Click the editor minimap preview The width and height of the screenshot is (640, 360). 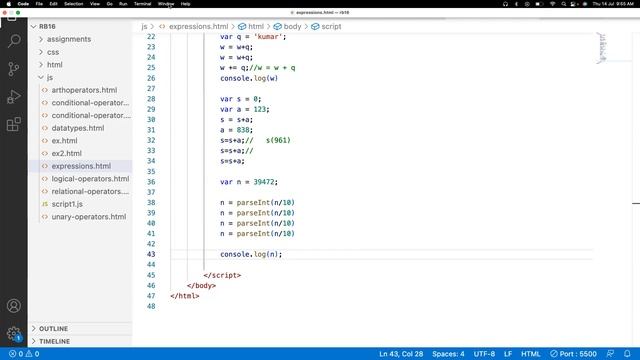tap(601, 48)
